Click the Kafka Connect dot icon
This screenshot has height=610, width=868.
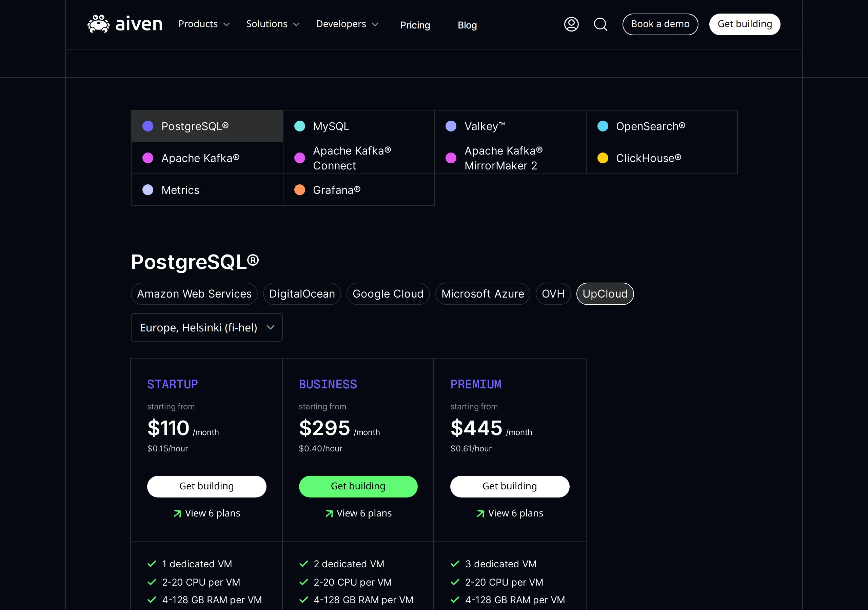point(299,158)
